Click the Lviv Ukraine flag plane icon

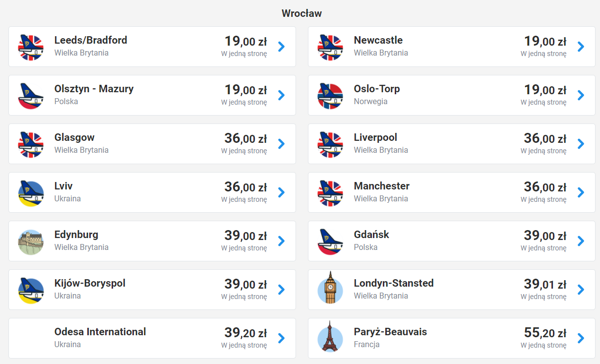coord(31,193)
